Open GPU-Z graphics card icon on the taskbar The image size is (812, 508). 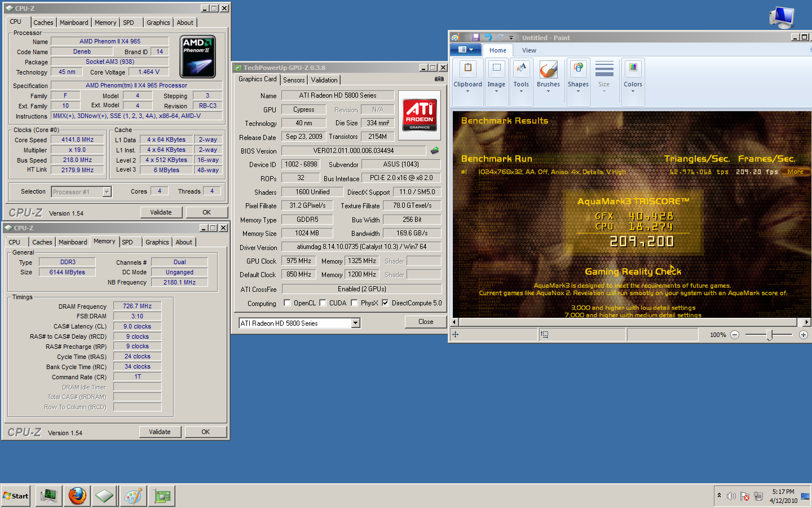162,496
